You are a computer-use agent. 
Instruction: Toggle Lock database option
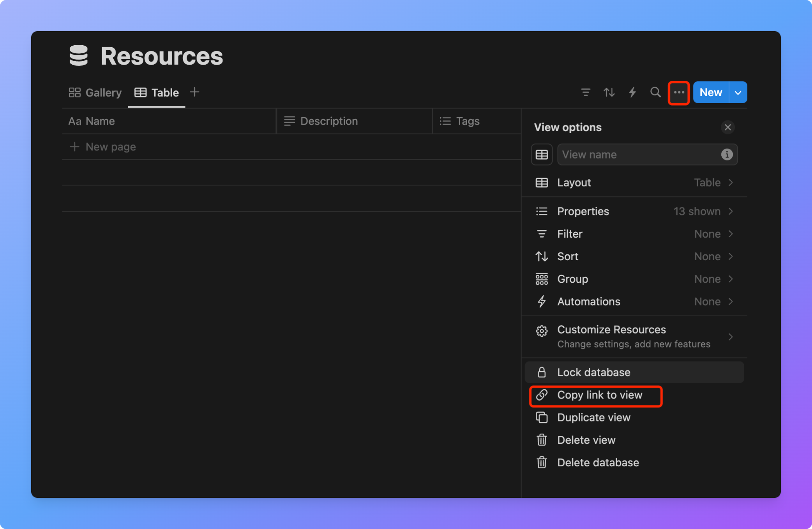pyautogui.click(x=634, y=372)
